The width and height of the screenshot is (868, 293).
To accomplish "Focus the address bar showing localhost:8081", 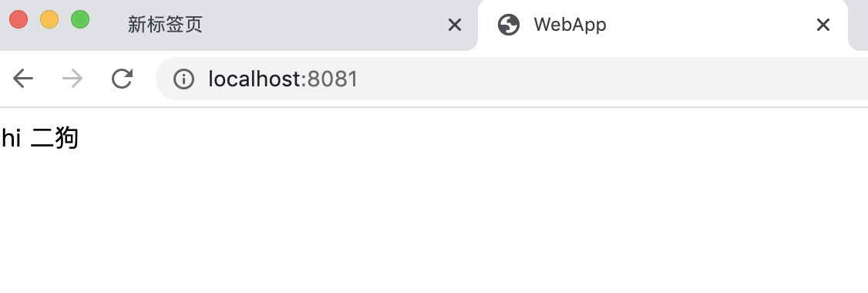I will pyautogui.click(x=512, y=79).
